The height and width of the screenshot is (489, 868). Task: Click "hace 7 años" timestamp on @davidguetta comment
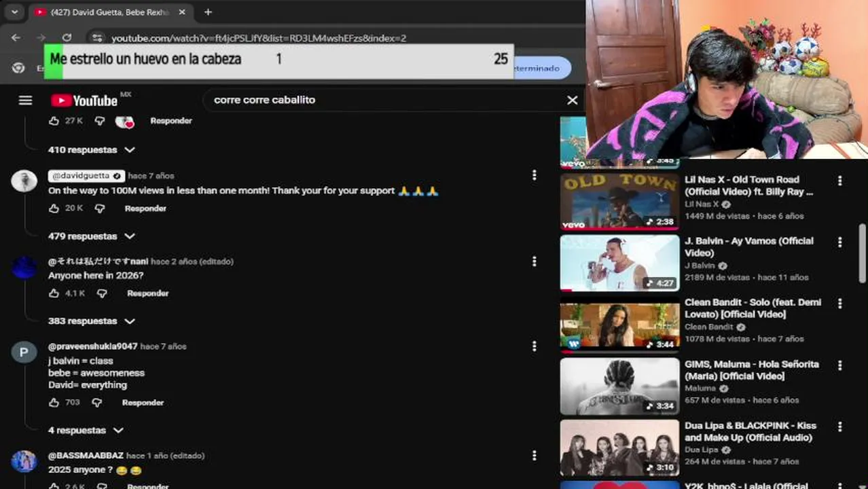(151, 176)
